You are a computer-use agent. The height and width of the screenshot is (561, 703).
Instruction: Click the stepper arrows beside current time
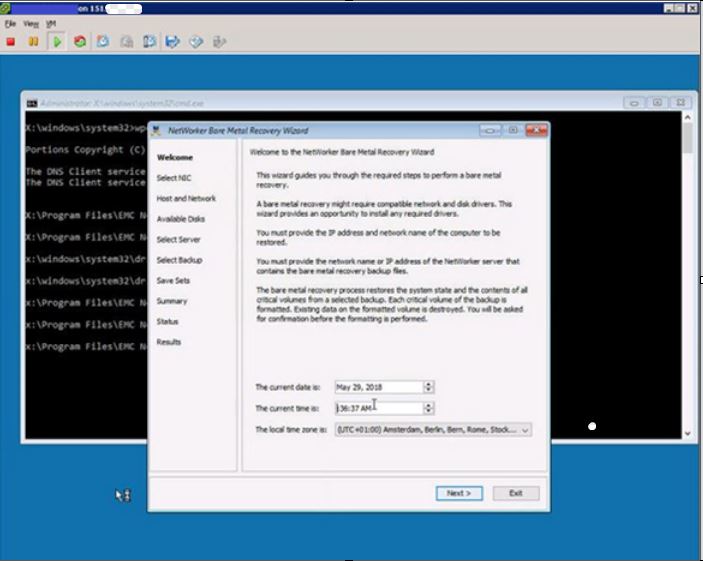click(428, 408)
